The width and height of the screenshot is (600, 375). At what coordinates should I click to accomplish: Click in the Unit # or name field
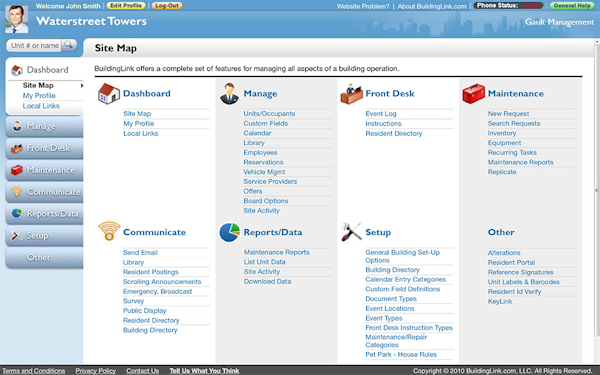(34, 45)
